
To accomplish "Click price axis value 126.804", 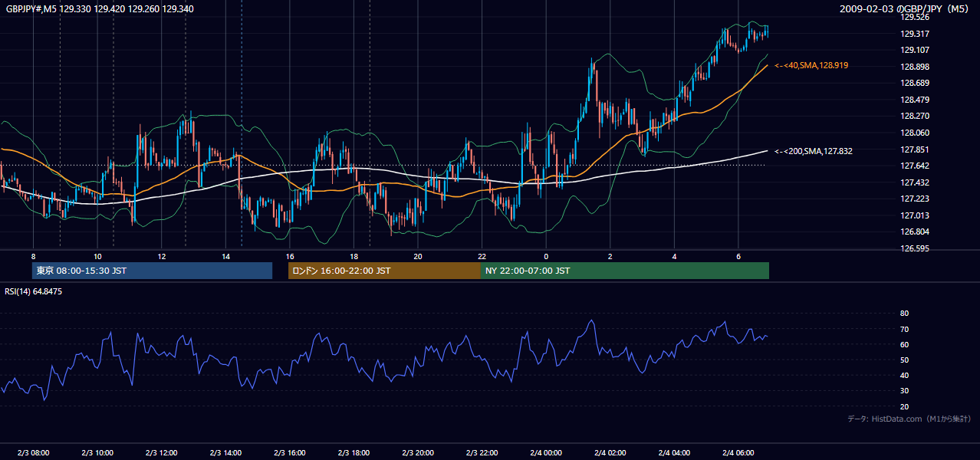I will pos(915,232).
